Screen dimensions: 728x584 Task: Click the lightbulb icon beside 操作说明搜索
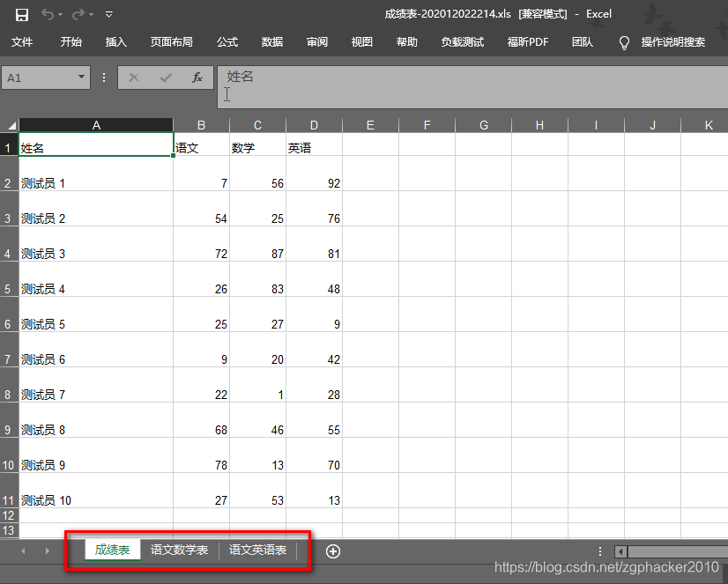point(625,42)
